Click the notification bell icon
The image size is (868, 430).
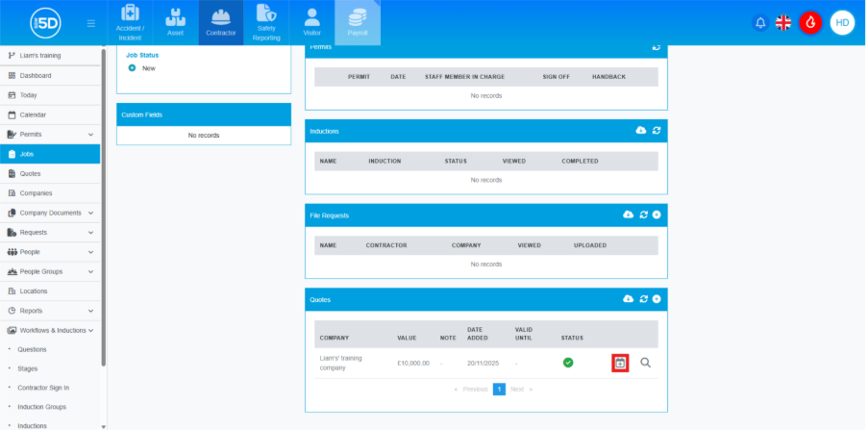[760, 23]
